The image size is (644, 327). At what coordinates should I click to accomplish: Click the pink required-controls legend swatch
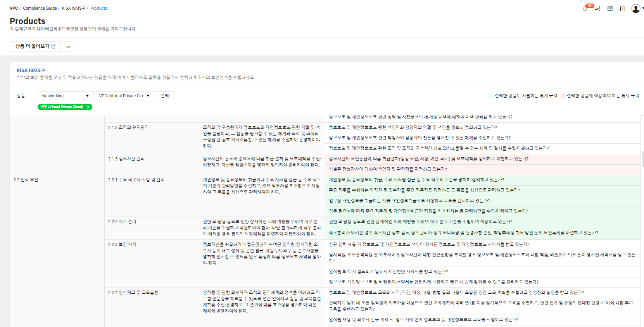[563, 96]
